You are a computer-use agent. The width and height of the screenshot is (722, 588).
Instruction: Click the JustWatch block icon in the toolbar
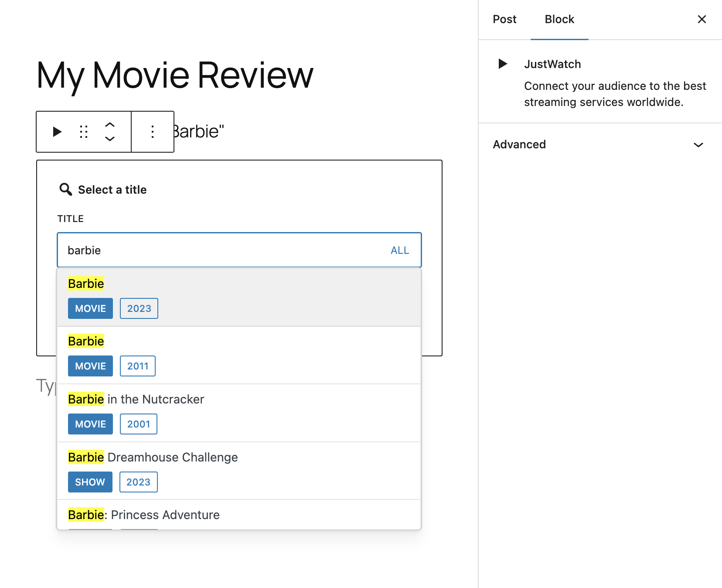coord(57,132)
